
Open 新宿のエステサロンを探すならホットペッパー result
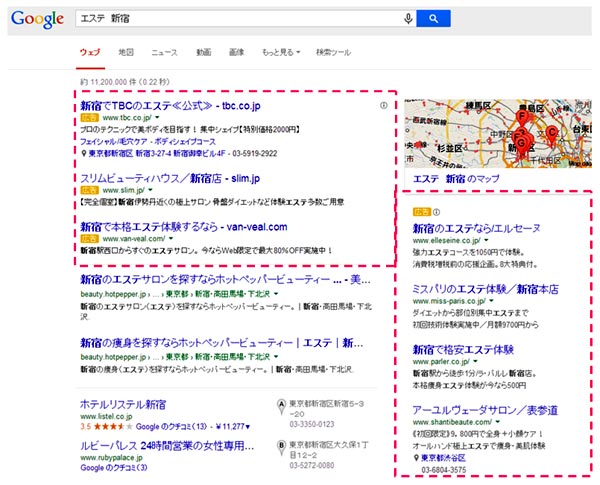[x=225, y=279]
